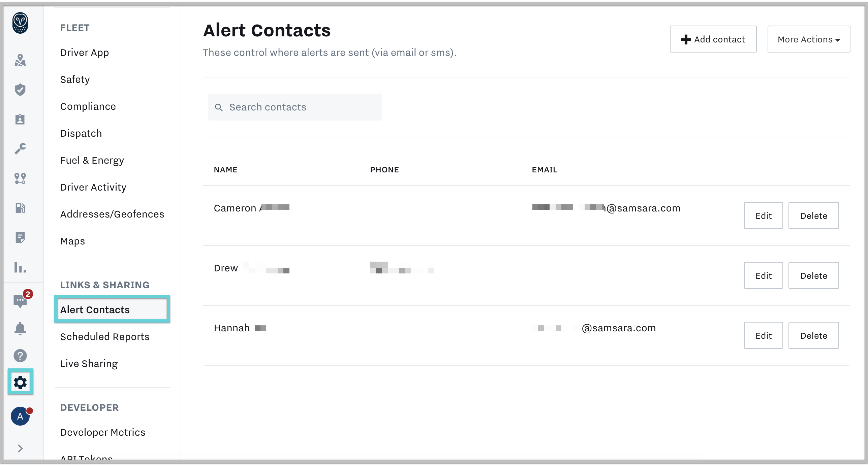This screenshot has width=868, height=466.
Task: Select the Settings gear icon
Action: tap(20, 382)
